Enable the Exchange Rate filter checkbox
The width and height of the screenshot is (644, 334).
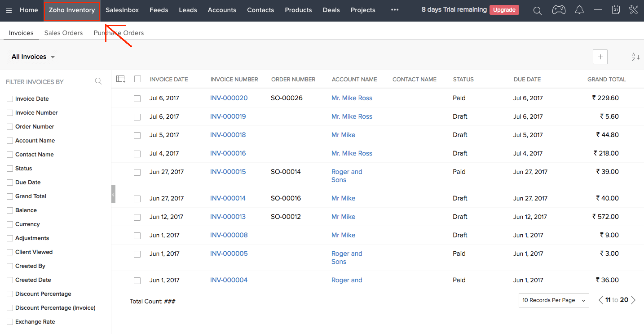(x=10, y=322)
